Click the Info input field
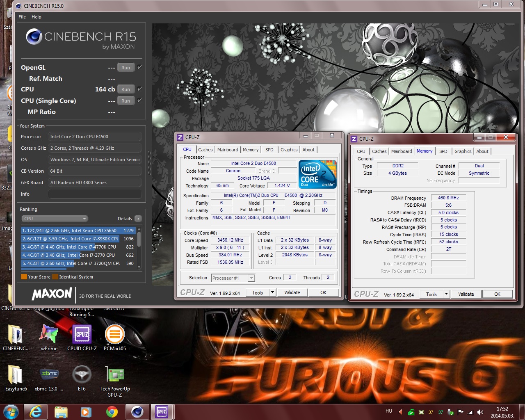525x420 pixels. 95,194
